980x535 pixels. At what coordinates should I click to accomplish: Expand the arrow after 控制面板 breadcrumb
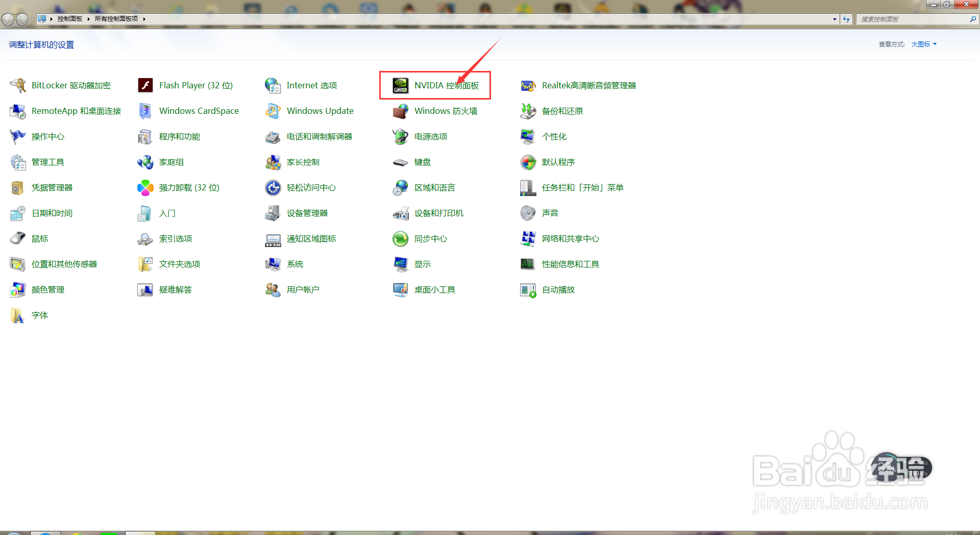[88, 19]
